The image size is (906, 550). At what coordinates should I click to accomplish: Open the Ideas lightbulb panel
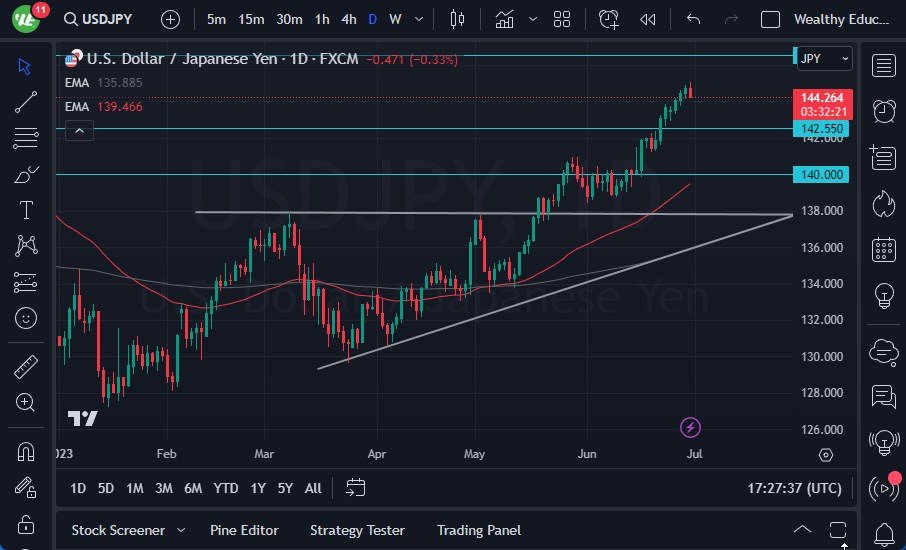pyautogui.click(x=883, y=295)
